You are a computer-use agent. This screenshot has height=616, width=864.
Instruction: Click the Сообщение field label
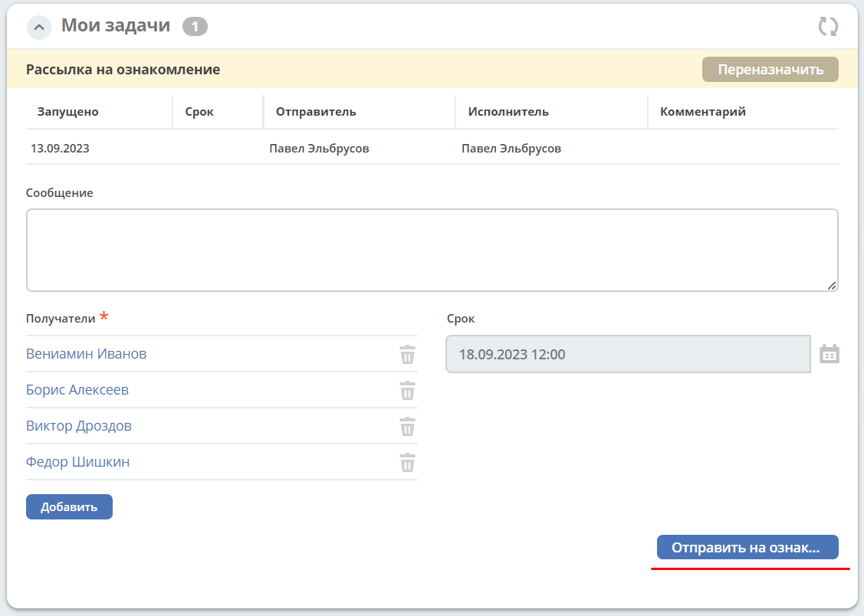60,193
